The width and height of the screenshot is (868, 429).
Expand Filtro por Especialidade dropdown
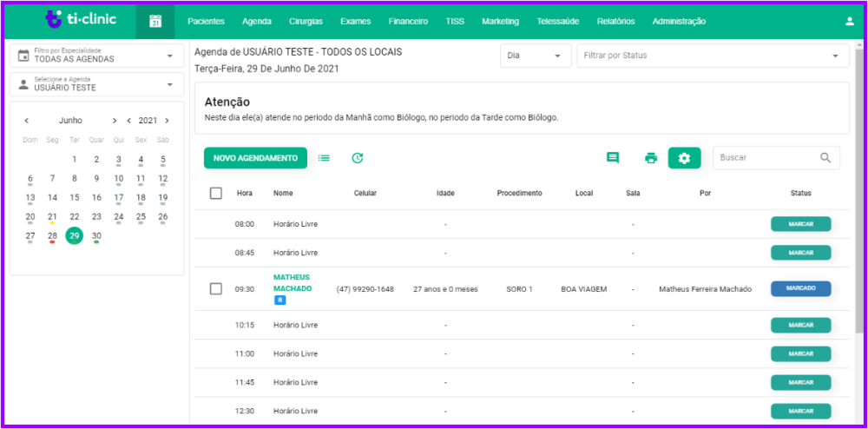point(97,56)
